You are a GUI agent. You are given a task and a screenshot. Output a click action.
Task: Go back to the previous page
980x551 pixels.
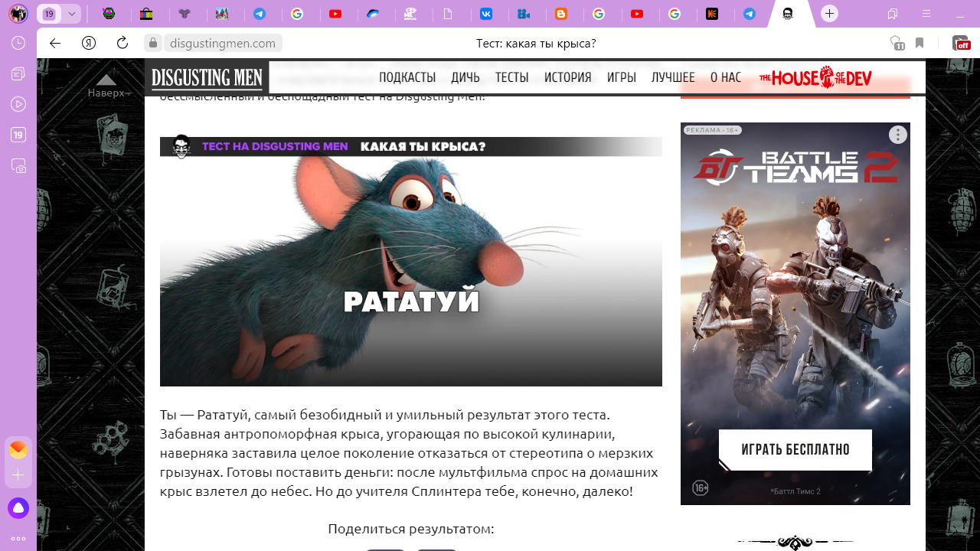point(55,43)
